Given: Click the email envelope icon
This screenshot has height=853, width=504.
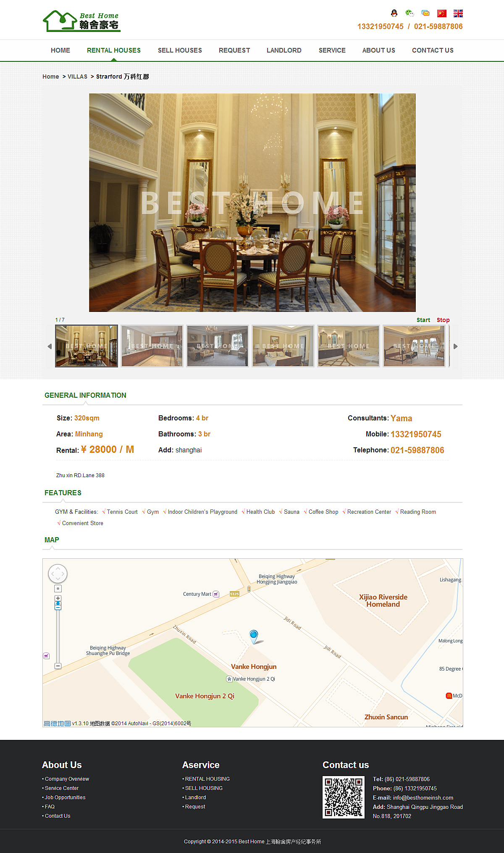Looking at the screenshot, I should (x=425, y=13).
